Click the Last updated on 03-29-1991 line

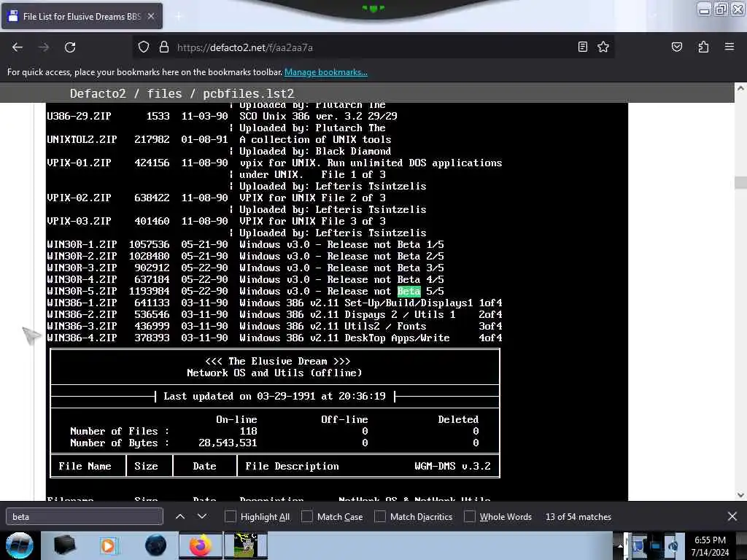274,396
